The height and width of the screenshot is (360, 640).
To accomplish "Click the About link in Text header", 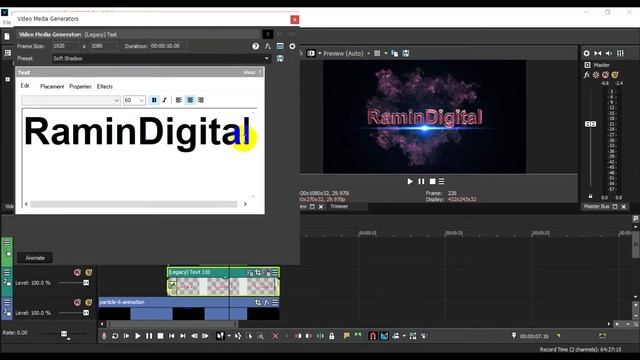I will (249, 72).
